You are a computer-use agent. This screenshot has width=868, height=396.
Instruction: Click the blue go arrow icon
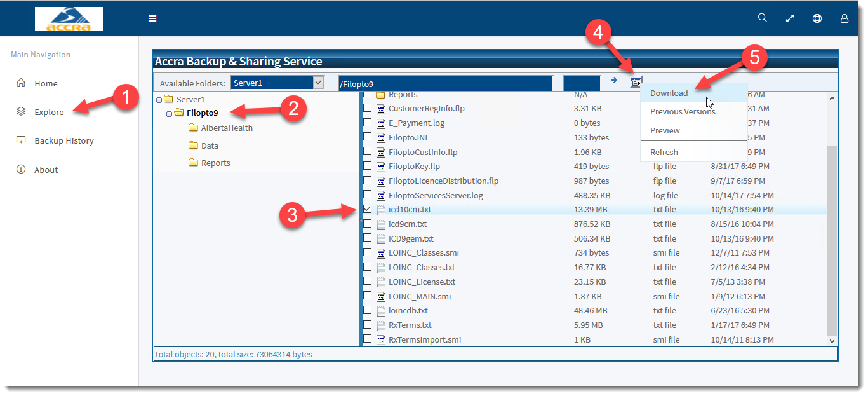click(x=614, y=81)
